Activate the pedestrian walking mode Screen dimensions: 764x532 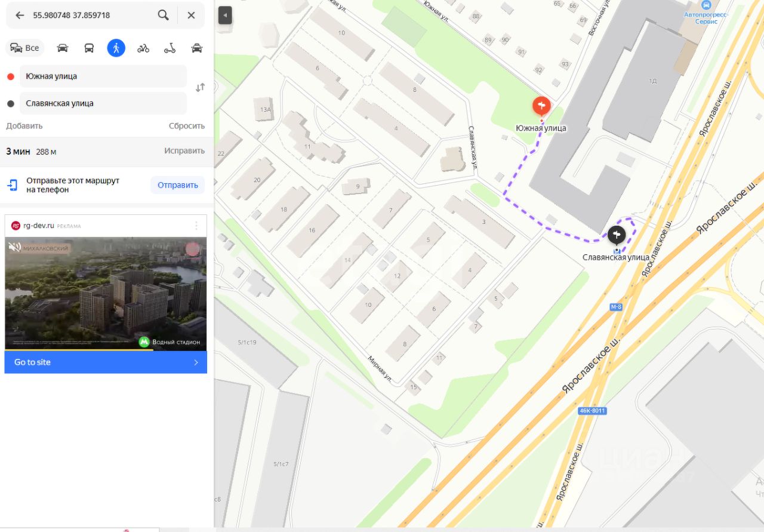[116, 48]
